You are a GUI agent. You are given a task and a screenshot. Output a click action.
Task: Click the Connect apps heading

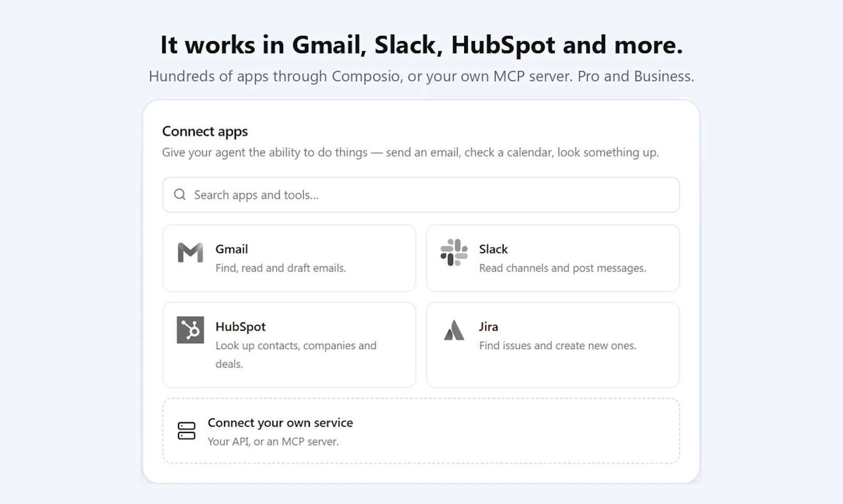[x=205, y=132]
